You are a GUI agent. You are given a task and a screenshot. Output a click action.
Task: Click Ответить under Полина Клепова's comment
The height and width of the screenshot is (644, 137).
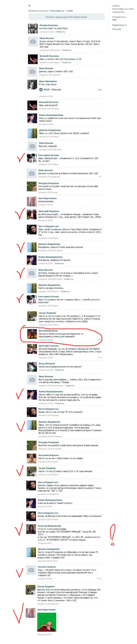pyautogui.click(x=60, y=32)
